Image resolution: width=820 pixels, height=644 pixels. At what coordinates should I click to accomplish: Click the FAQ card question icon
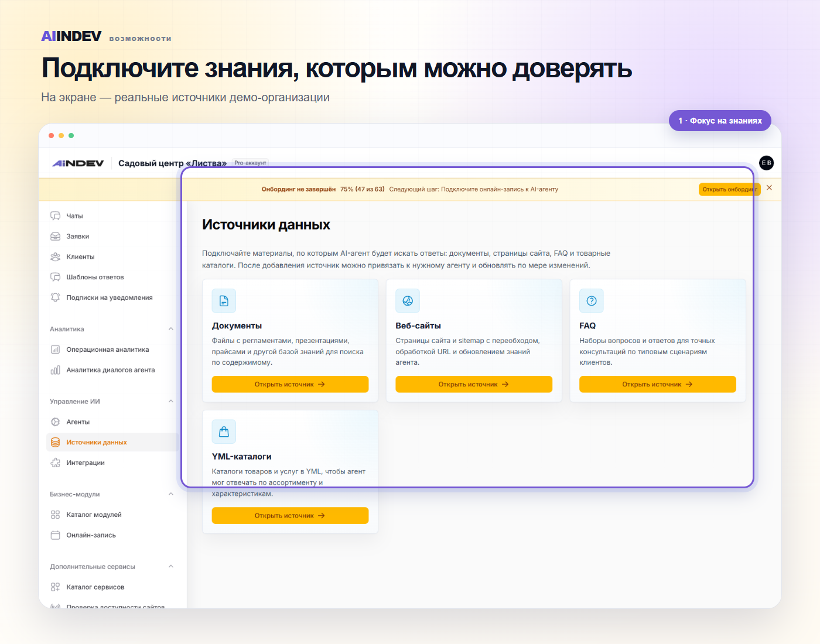click(592, 301)
